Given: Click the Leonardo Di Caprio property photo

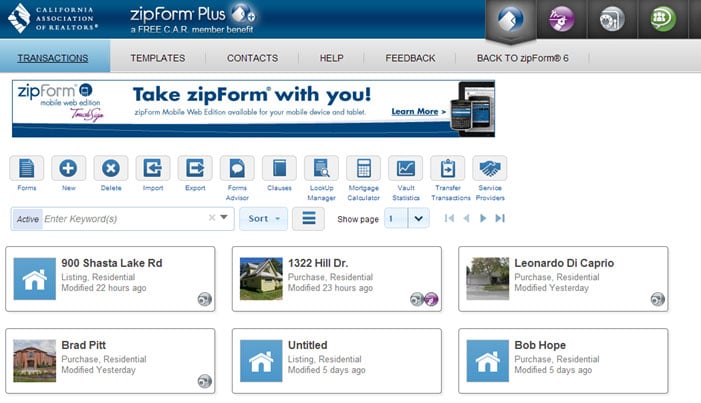Looking at the screenshot, I should pyautogui.click(x=487, y=278).
